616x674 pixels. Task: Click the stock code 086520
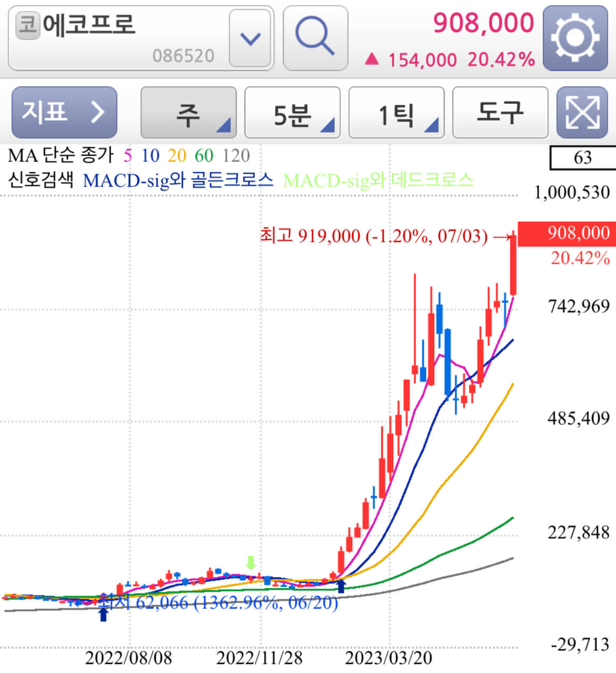coord(184,55)
